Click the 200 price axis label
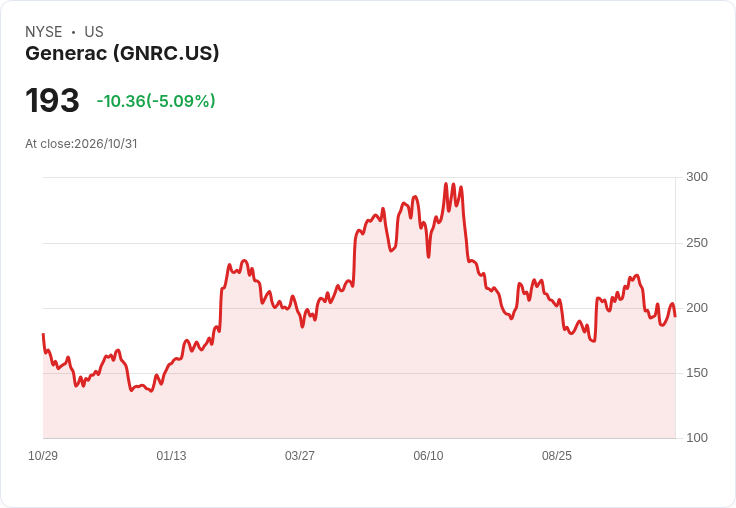 (x=697, y=308)
